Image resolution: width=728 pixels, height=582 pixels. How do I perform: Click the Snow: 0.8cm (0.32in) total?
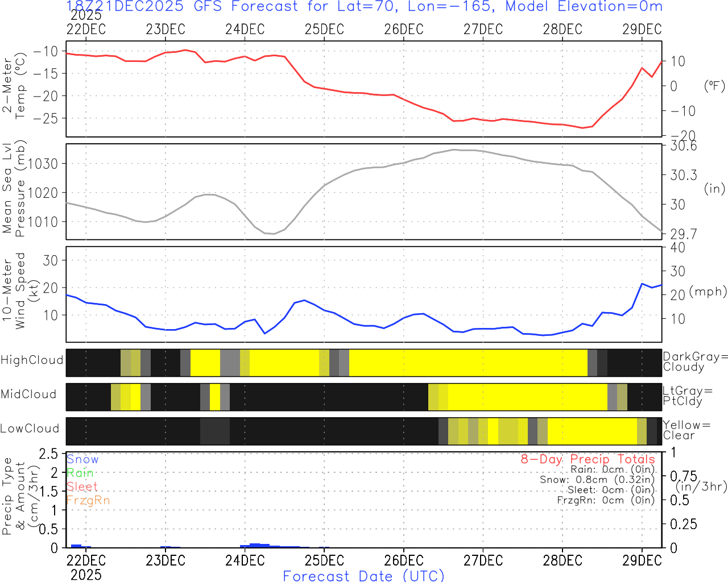pos(597,480)
